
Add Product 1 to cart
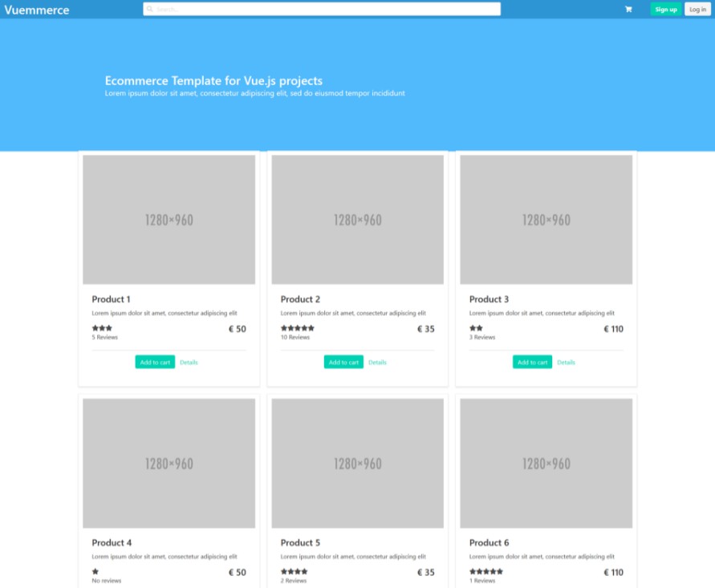[x=155, y=362]
